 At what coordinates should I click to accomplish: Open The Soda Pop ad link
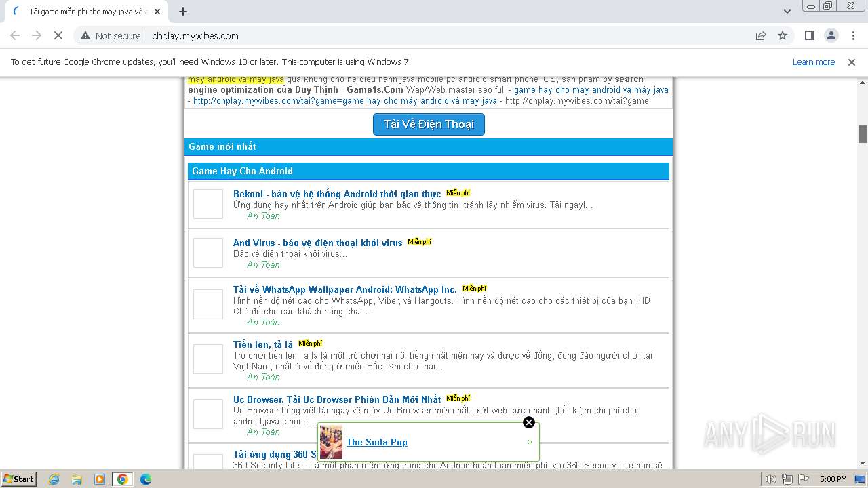click(x=377, y=442)
